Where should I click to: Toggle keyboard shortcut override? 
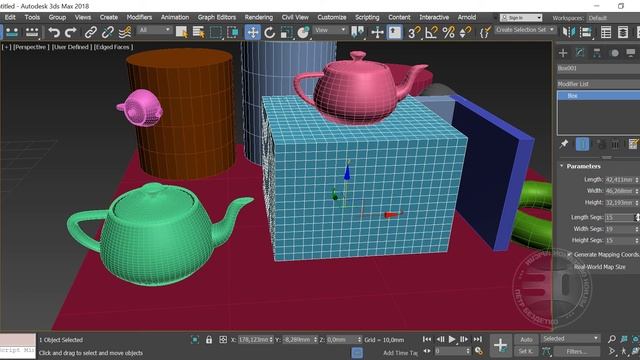pos(395,32)
